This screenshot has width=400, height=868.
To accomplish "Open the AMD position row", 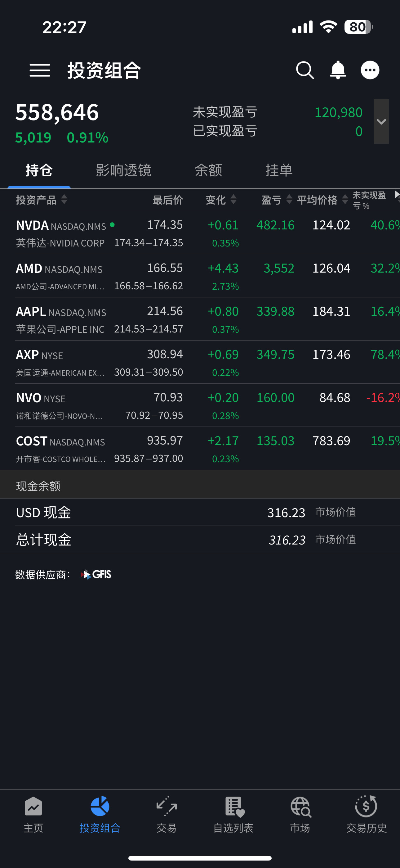I will click(200, 276).
